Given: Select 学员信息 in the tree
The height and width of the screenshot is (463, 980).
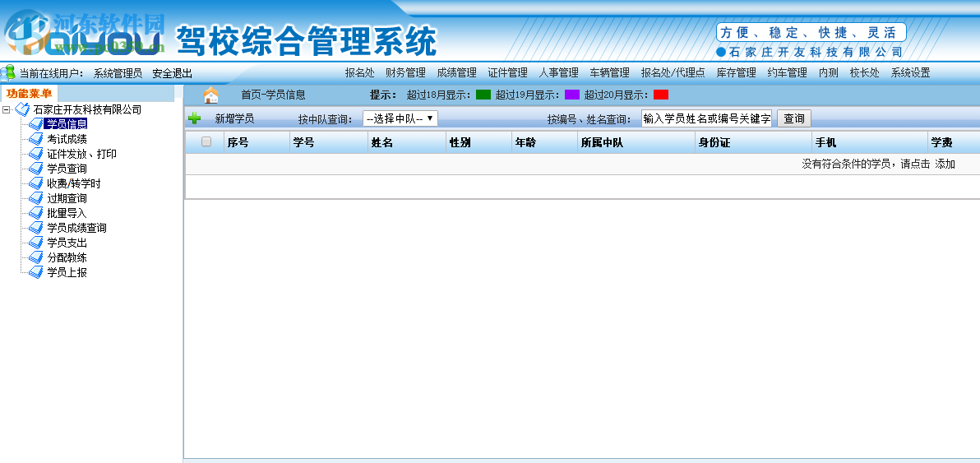Looking at the screenshot, I should [67, 123].
